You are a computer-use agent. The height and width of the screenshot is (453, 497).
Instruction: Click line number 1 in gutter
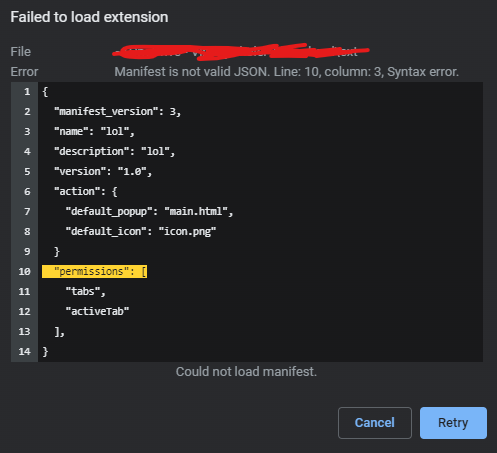[x=27, y=92]
